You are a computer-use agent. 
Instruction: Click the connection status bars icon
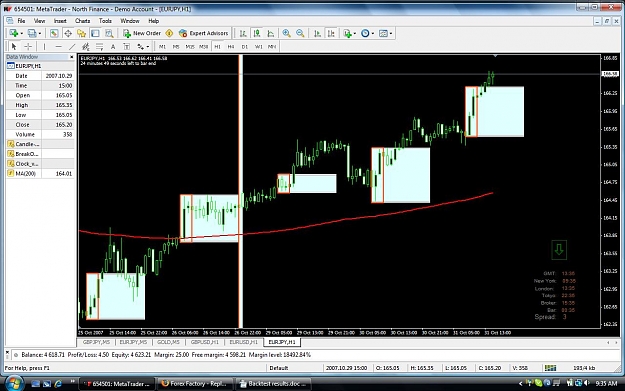click(x=550, y=368)
